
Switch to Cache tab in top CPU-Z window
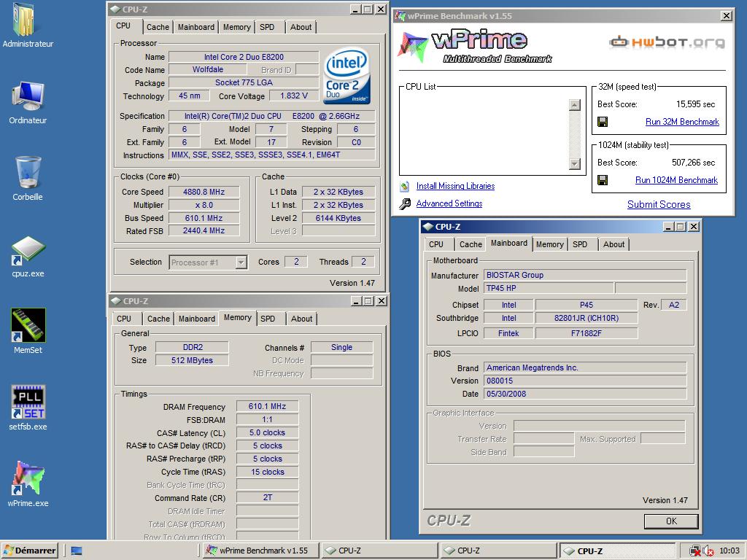158,27
